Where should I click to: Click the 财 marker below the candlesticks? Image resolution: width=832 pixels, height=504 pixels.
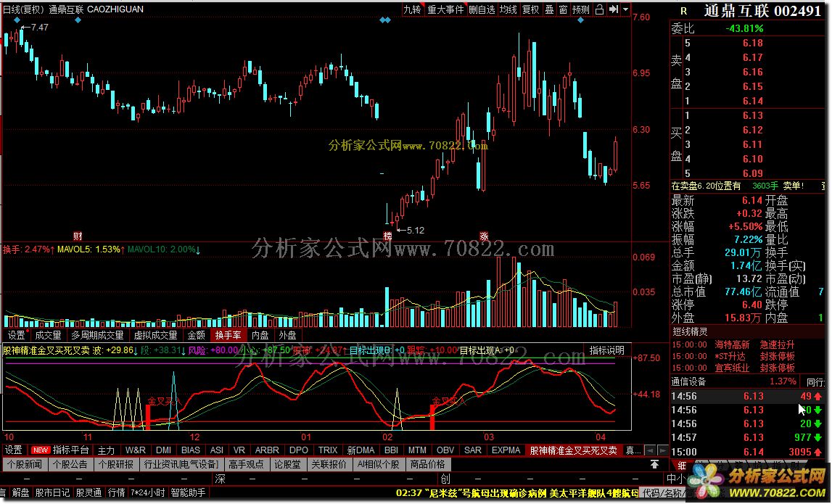pyautogui.click(x=78, y=236)
